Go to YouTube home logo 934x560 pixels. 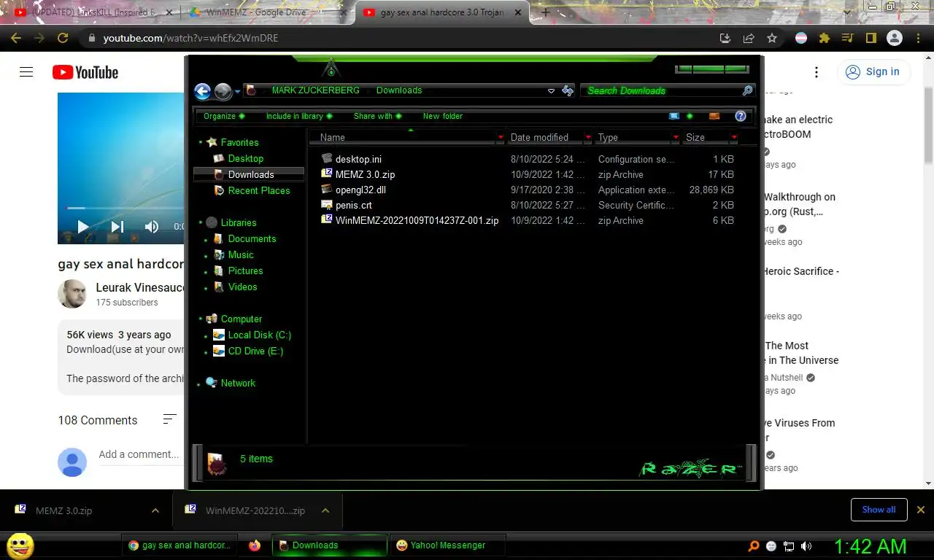click(x=85, y=72)
